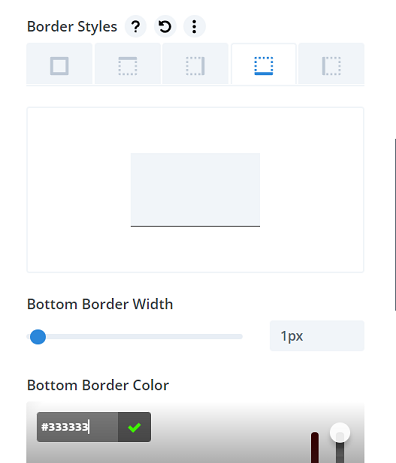This screenshot has width=396, height=463.
Task: Click the Bottom Border Color label
Action: pos(98,385)
